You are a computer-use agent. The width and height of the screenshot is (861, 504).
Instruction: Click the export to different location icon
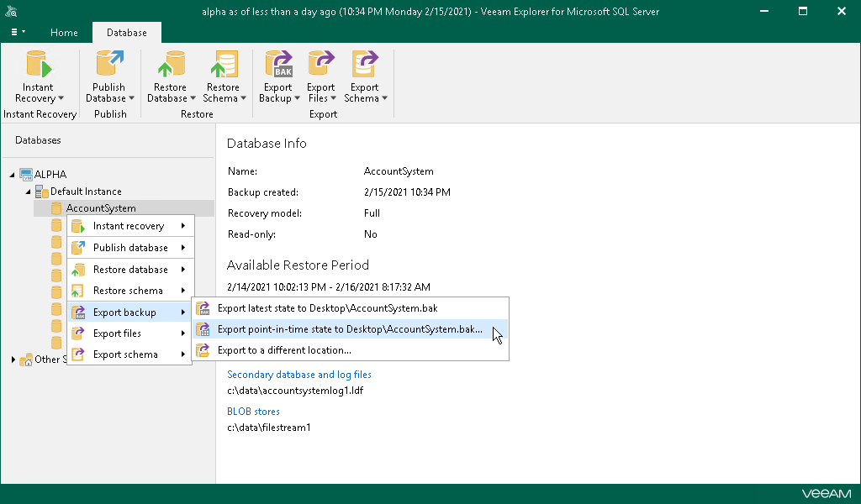pos(203,350)
